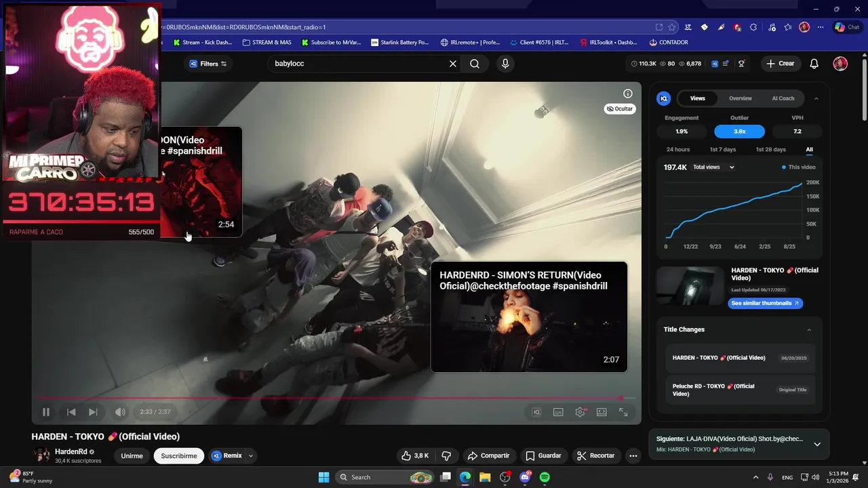Skip to the previous video
Viewport: 868px width, 488px height.
coord(71,412)
